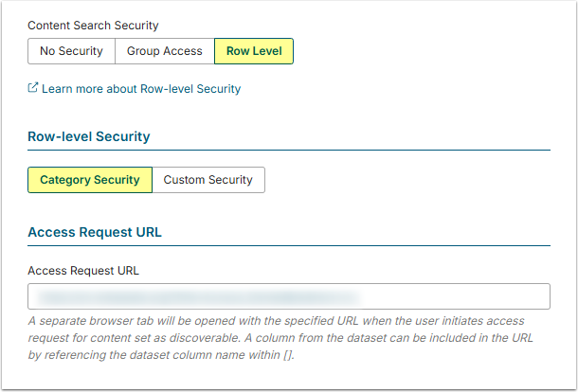Switch to the Custom Security option
This screenshot has width=578, height=392.
(x=208, y=180)
